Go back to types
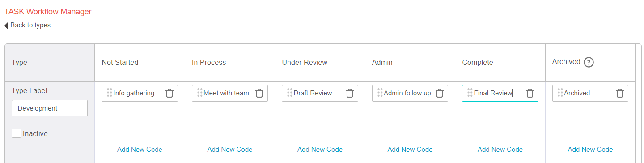Screen dimensions: 644x163 [27, 25]
